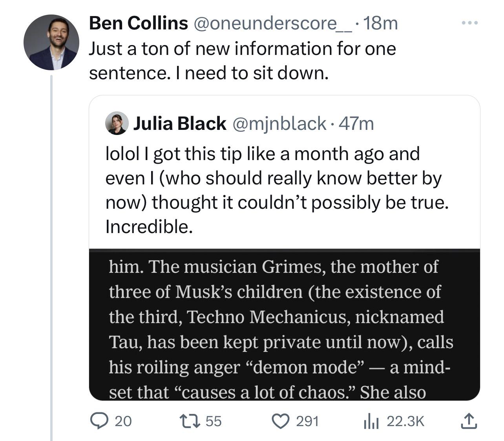Viewport: 504px width, 441px height.
Task: Select the tweet text 'Just a ton of new information'
Action: [210, 49]
